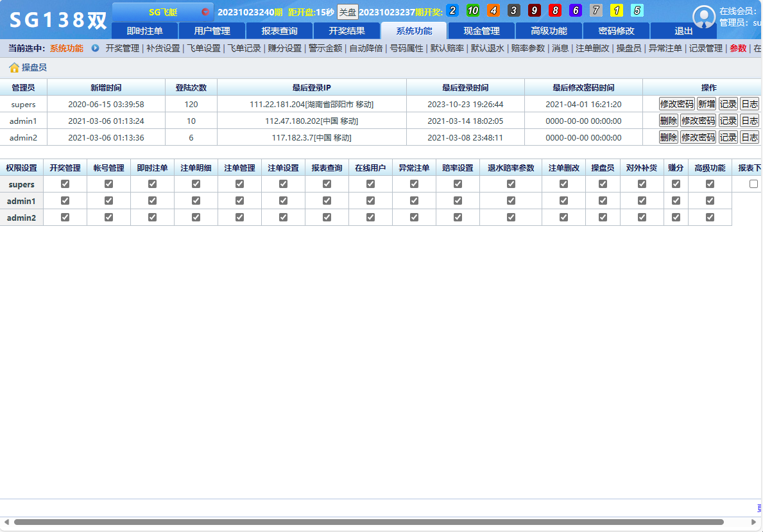Click 记录 for admin1

tap(728, 121)
